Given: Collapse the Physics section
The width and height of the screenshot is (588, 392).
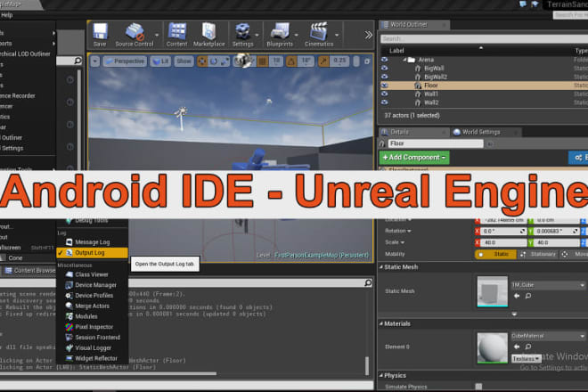Looking at the screenshot, I should pyautogui.click(x=381, y=375).
